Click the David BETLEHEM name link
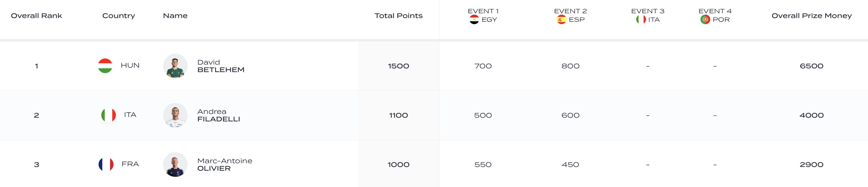Viewport: 868px width, 187px height. point(221,66)
